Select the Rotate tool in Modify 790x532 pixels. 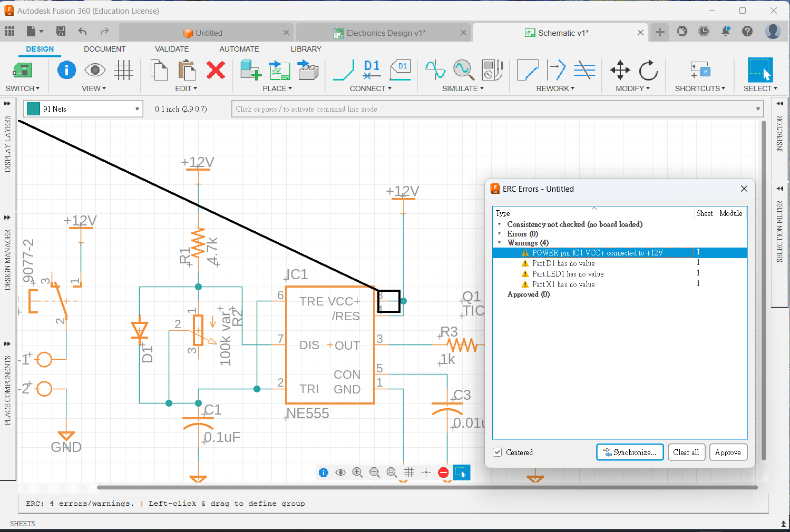tap(648, 70)
